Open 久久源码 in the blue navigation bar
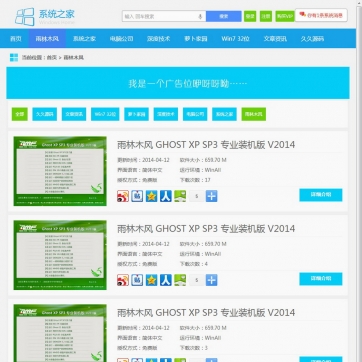The height and width of the screenshot is (362, 362). click(x=312, y=39)
